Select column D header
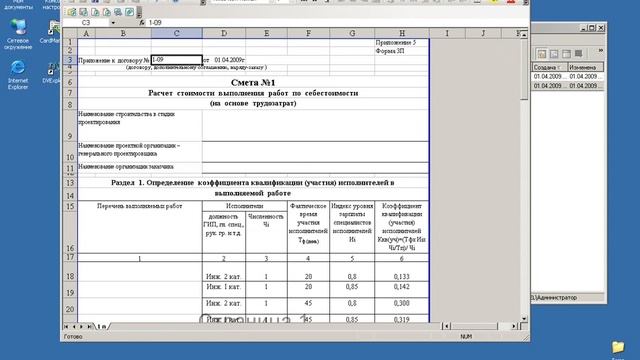Viewport: 640px width, 360px height. tap(224, 33)
